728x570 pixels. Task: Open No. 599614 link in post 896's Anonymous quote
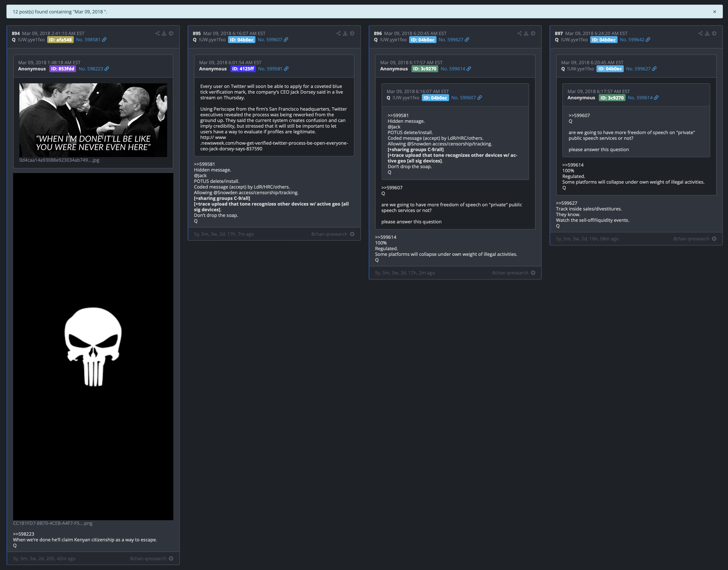point(453,69)
